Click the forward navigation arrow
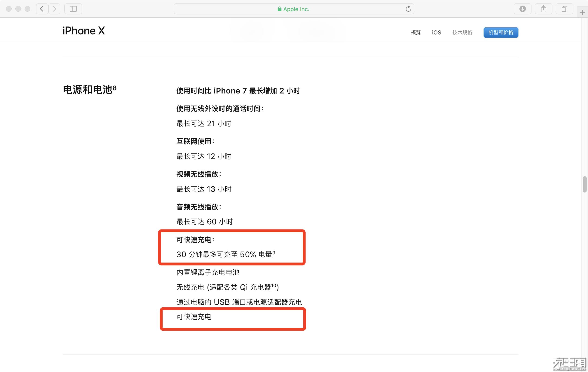This screenshot has width=588, height=372. tap(54, 9)
